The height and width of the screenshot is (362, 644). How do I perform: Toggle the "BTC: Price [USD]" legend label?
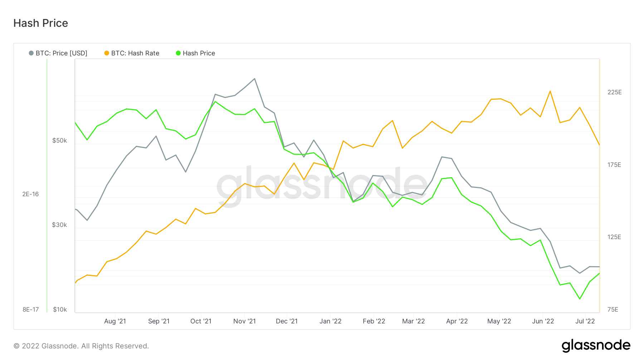pos(62,53)
